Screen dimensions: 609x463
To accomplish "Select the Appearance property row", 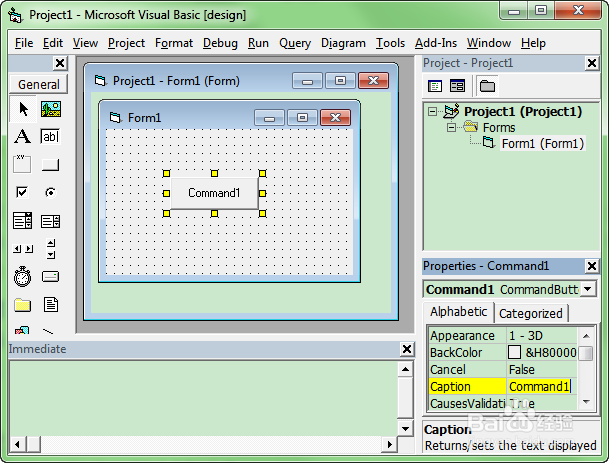I will coord(503,336).
